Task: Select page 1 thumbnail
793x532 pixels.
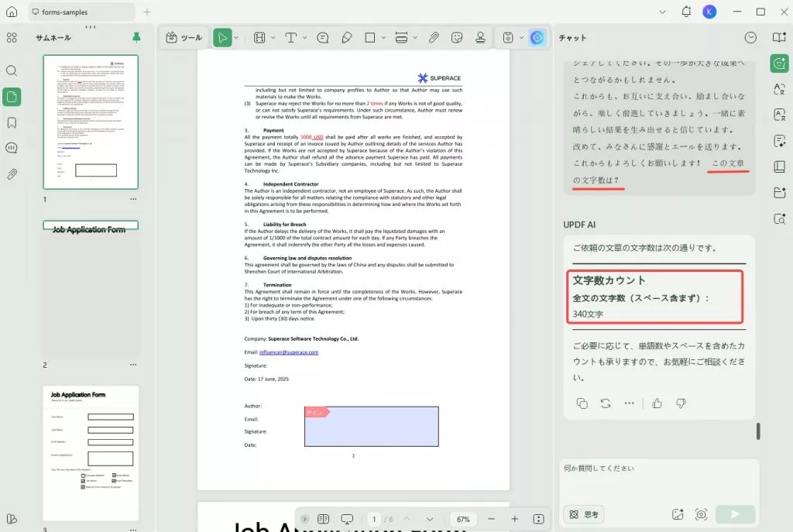Action: pyautogui.click(x=91, y=122)
